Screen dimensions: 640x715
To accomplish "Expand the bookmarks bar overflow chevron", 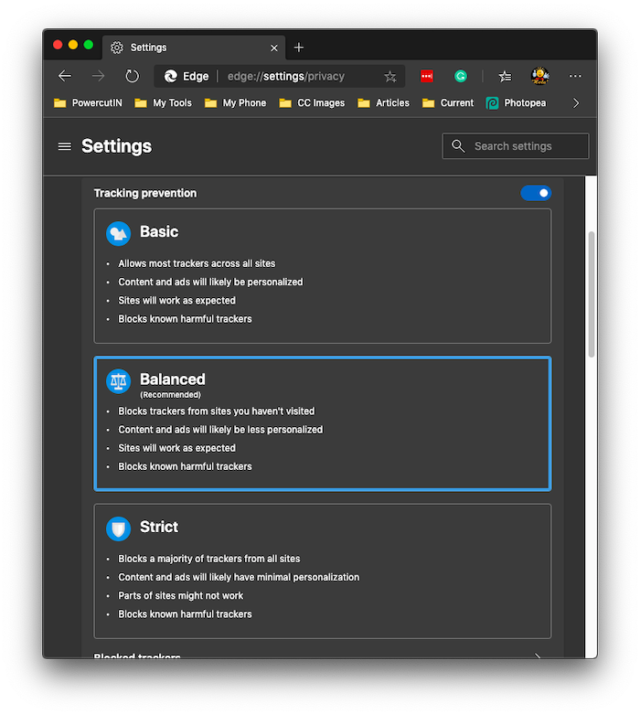I will pos(576,103).
